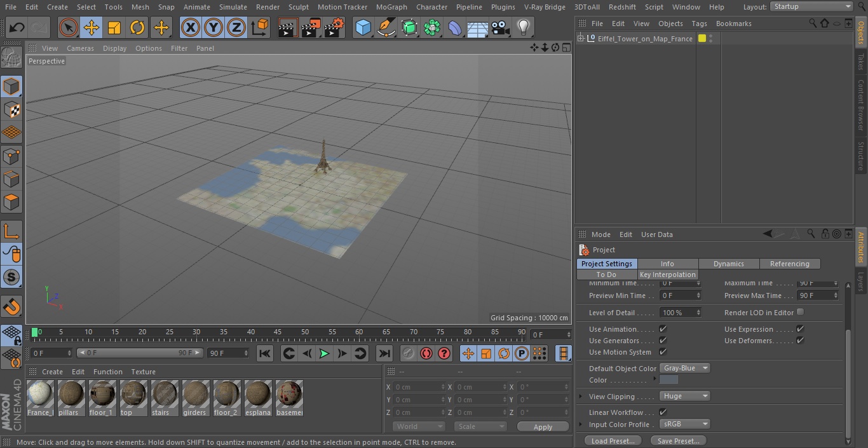The height and width of the screenshot is (448, 868).
Task: Go to end of animation
Action: coord(384,353)
